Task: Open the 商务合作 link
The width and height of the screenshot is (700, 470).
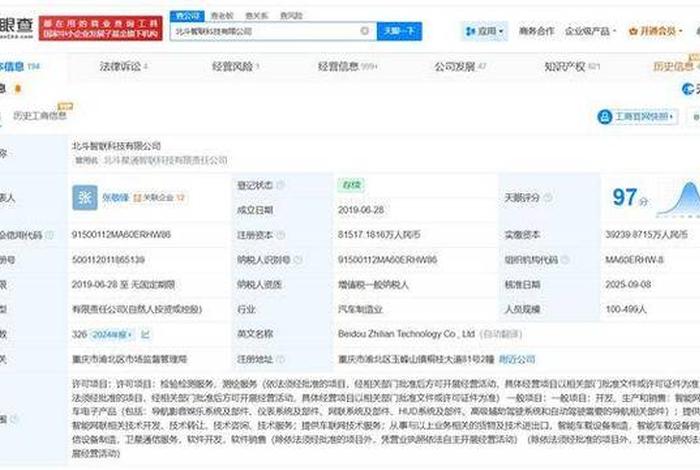Action: click(536, 31)
